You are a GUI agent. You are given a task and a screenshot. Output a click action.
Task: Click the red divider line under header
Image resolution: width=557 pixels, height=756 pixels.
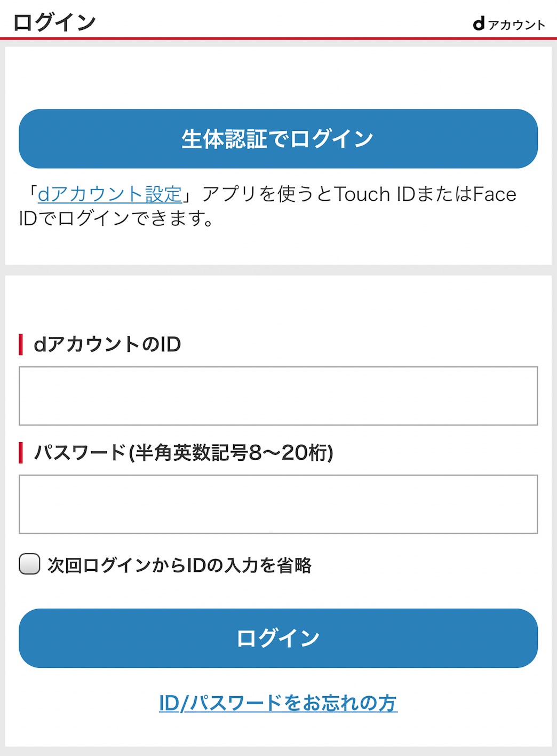pos(278,38)
